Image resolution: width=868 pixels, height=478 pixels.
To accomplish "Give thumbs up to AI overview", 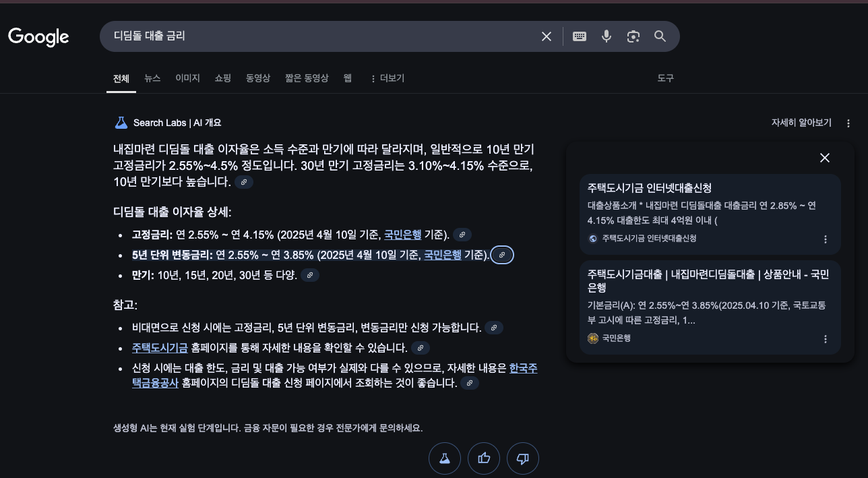I will (x=484, y=458).
